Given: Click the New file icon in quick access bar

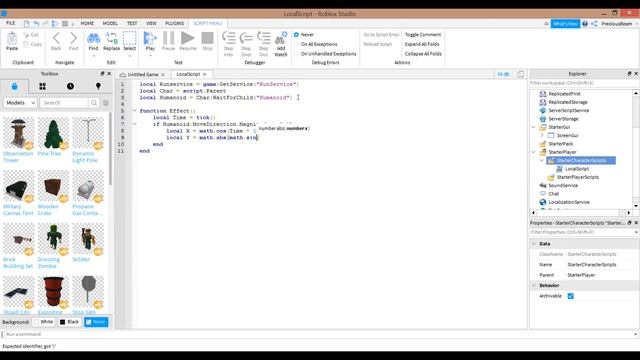Looking at the screenshot, I should pyautogui.click(x=27, y=24).
